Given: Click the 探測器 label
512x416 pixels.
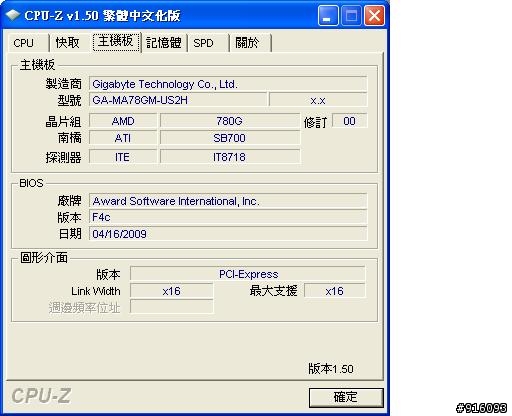Looking at the screenshot, I should 63,157.
